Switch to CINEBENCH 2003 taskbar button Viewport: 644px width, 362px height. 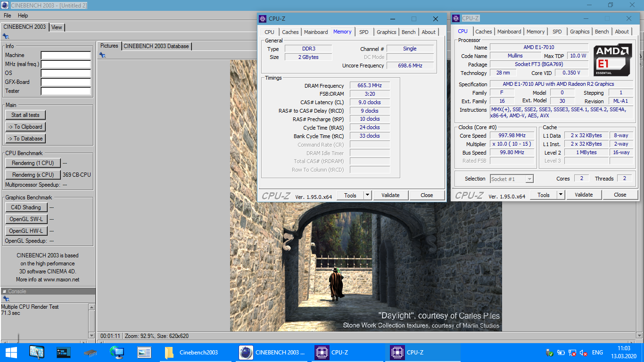point(272,353)
